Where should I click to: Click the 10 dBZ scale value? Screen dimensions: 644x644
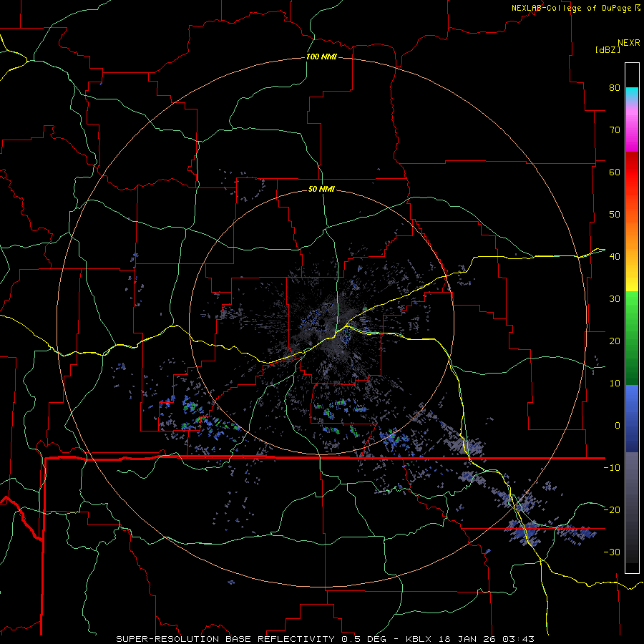click(615, 384)
